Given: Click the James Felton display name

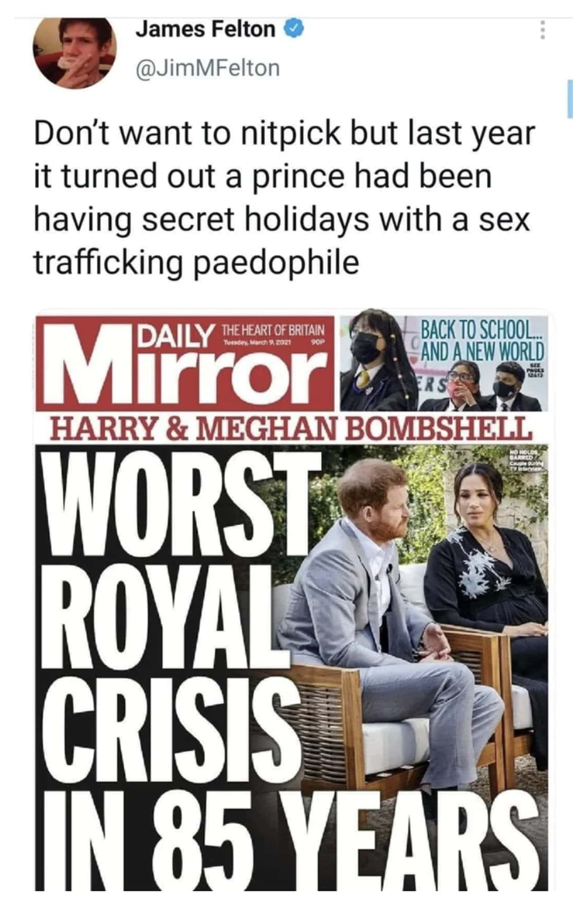Looking at the screenshot, I should [x=206, y=30].
